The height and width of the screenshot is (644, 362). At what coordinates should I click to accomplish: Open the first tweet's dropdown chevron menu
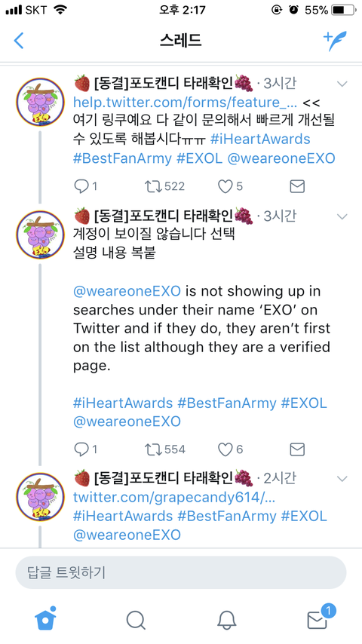[x=342, y=84]
